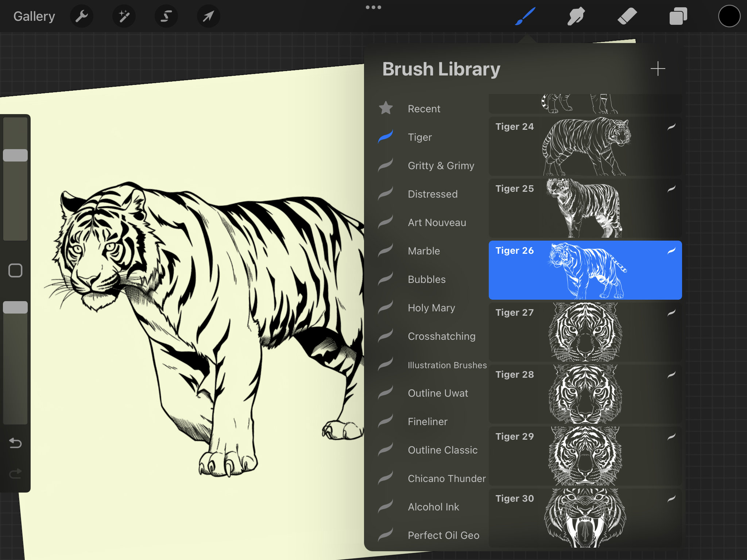Open the Selections tool
The width and height of the screenshot is (747, 560).
[166, 16]
